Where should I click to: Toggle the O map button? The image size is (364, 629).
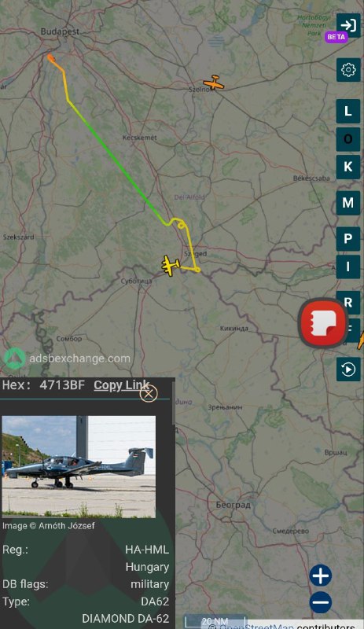tap(348, 139)
